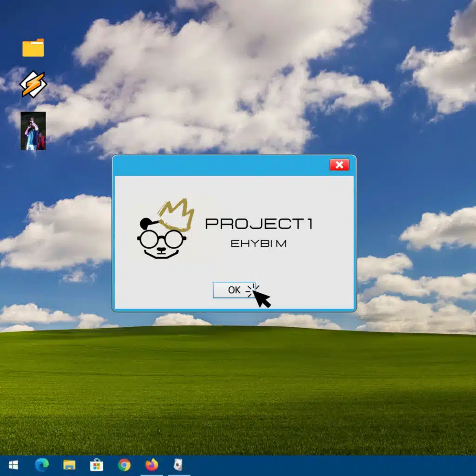
Task: Click the PROJECT 1 title text
Action: tap(258, 224)
